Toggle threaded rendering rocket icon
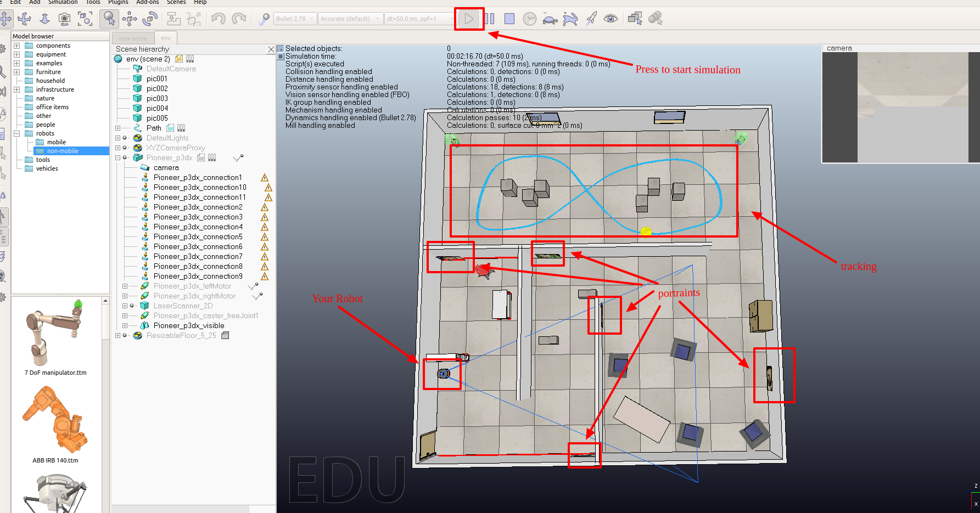The image size is (980, 513). click(x=591, y=19)
